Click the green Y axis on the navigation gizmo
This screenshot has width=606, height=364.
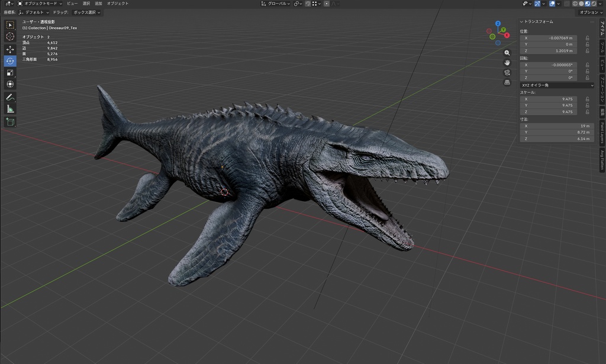(x=503, y=30)
